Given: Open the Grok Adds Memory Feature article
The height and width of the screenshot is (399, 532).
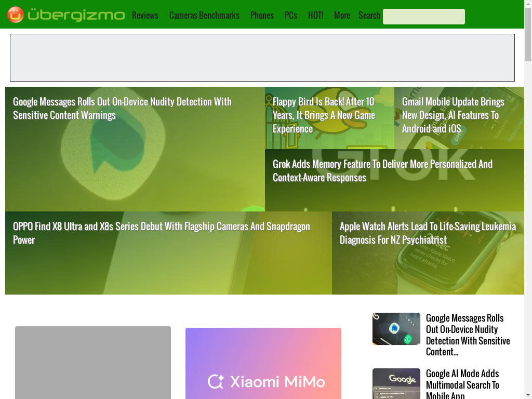Looking at the screenshot, I should pos(382,170).
